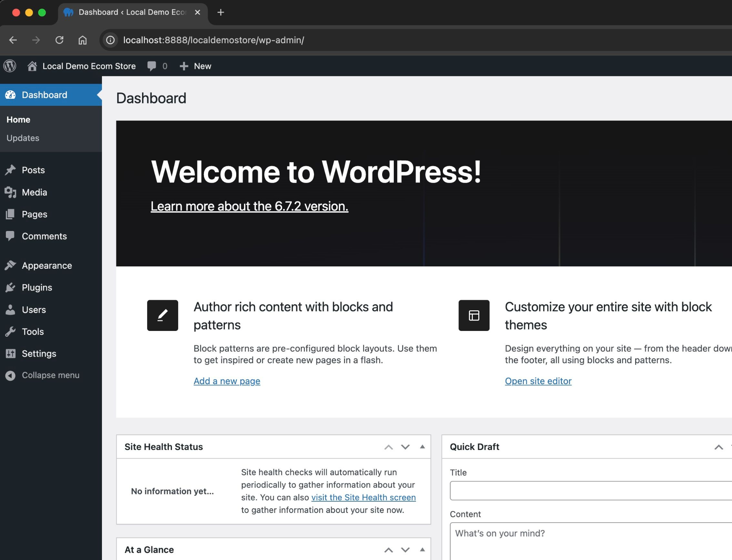
Task: Open the Plugins menu
Action: point(51,287)
